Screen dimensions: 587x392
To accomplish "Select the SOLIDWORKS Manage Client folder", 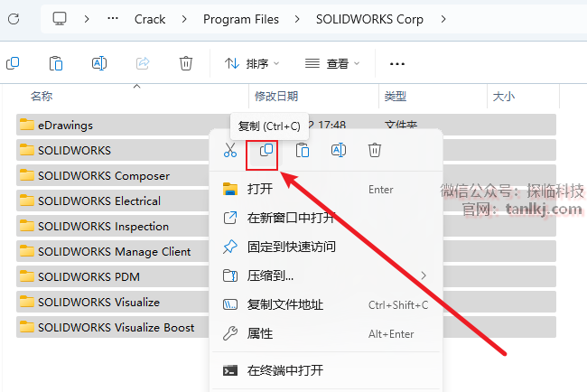I will [112, 251].
